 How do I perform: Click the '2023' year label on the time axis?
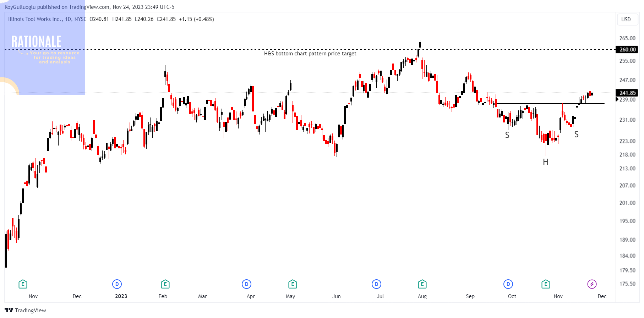[121, 296]
